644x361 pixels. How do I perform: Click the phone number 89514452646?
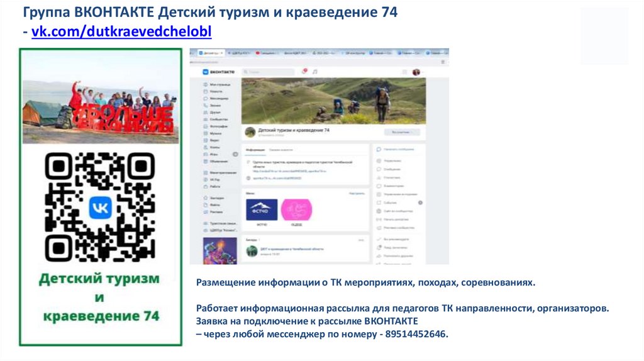pyautogui.click(x=415, y=334)
